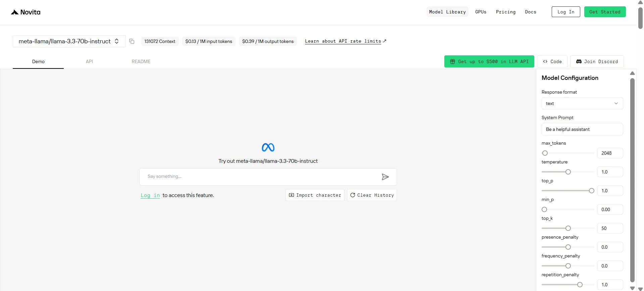
Task: Join Discord via the Discord icon button
Action: pos(597,61)
